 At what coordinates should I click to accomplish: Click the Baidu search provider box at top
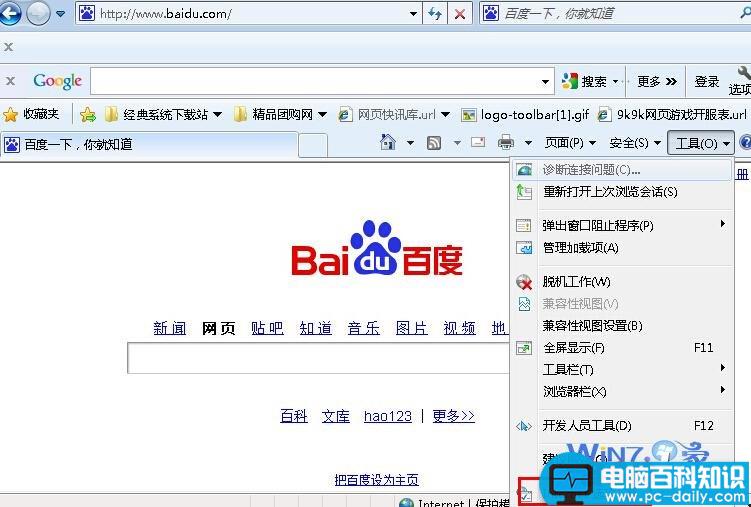615,14
